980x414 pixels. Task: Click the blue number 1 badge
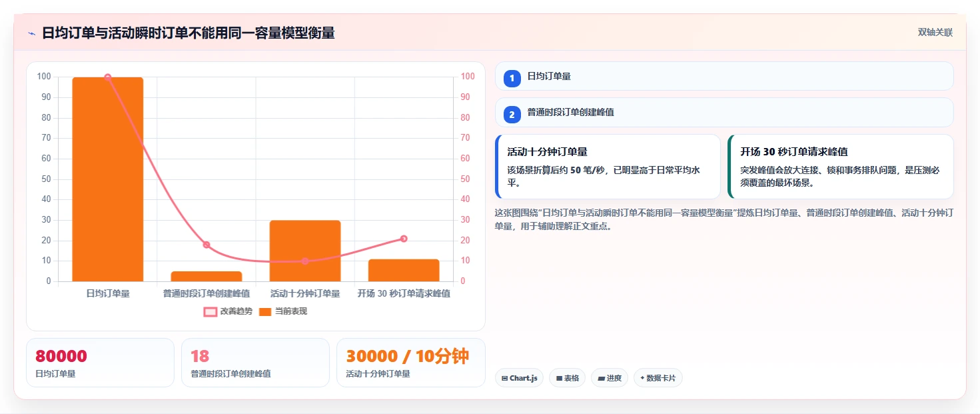pyautogui.click(x=512, y=79)
